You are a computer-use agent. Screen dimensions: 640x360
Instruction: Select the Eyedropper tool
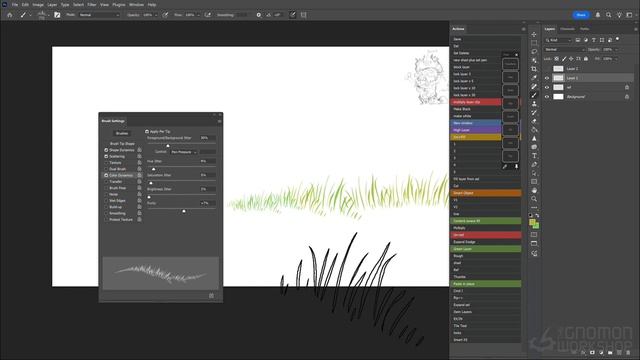click(x=534, y=78)
